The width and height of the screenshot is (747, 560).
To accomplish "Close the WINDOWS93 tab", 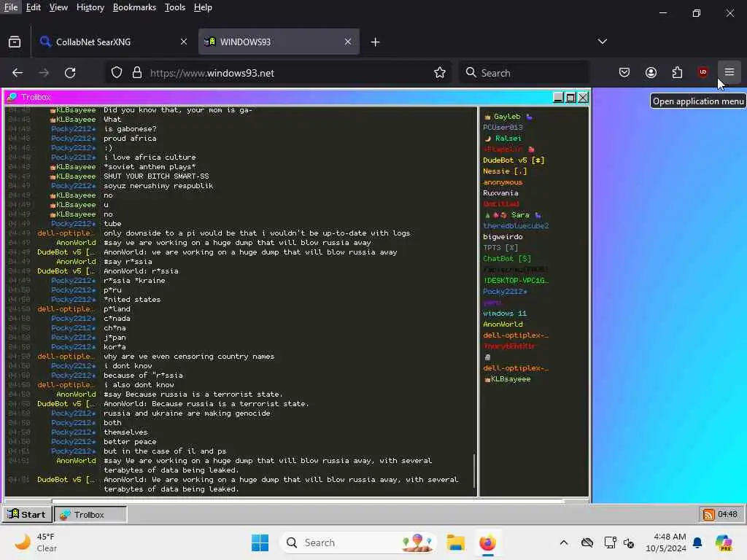I will coord(348,42).
